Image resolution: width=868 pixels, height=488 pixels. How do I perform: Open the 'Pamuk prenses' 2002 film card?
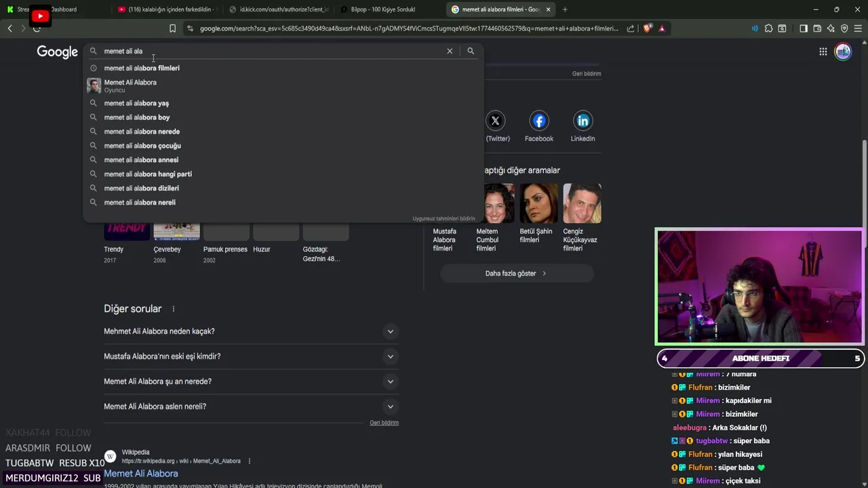[x=226, y=244]
